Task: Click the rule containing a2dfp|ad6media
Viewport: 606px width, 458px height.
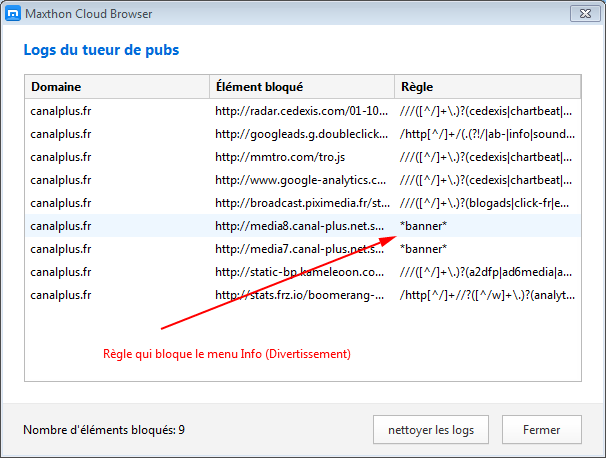Action: point(486,272)
